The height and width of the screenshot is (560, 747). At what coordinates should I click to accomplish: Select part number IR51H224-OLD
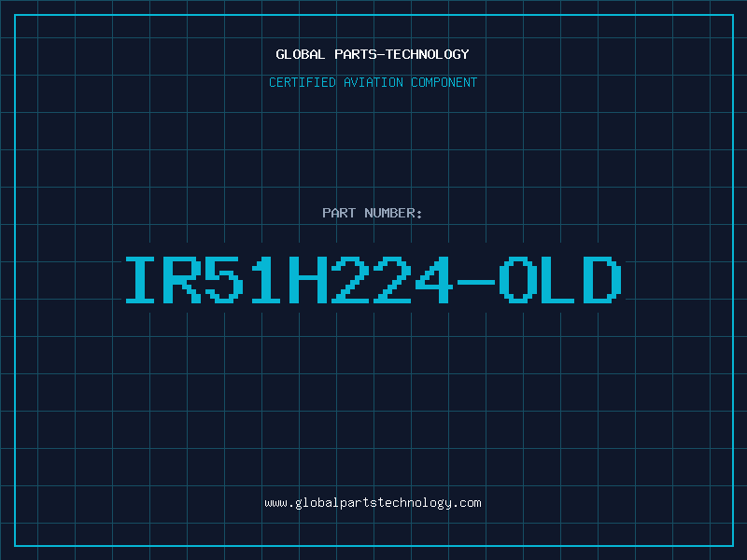(373, 280)
